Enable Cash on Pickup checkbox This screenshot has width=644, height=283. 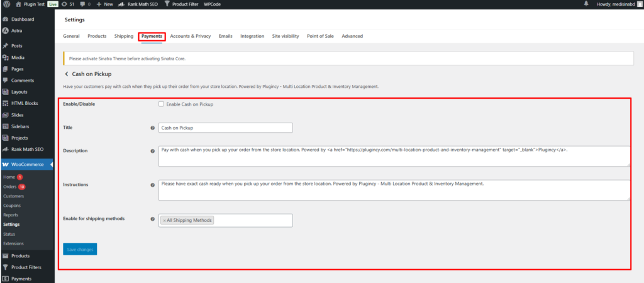click(162, 104)
